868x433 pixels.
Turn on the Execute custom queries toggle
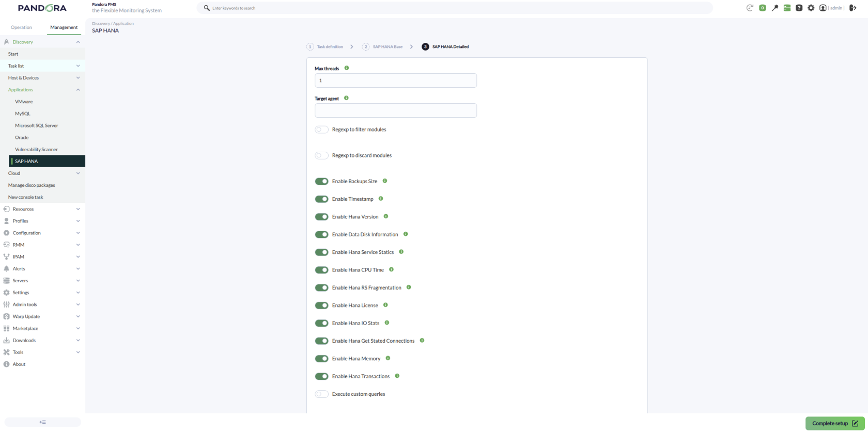[321, 394]
